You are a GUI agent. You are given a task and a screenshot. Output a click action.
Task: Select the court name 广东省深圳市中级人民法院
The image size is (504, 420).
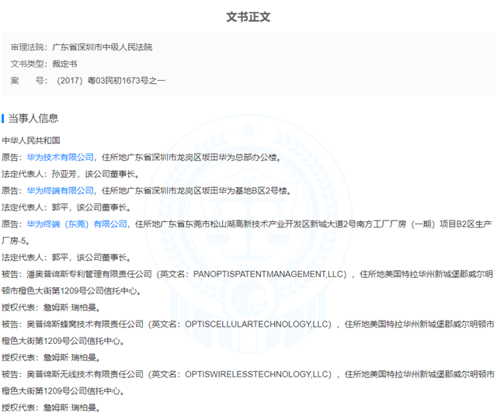click(103, 47)
